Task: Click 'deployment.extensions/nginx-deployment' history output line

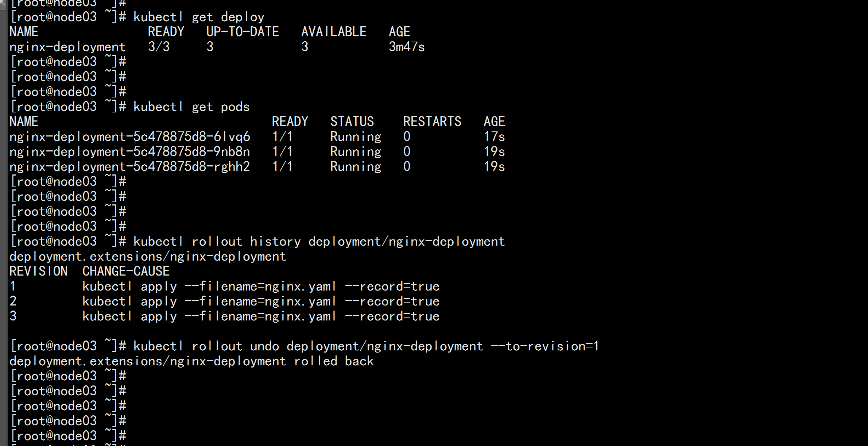Action: click(x=148, y=257)
